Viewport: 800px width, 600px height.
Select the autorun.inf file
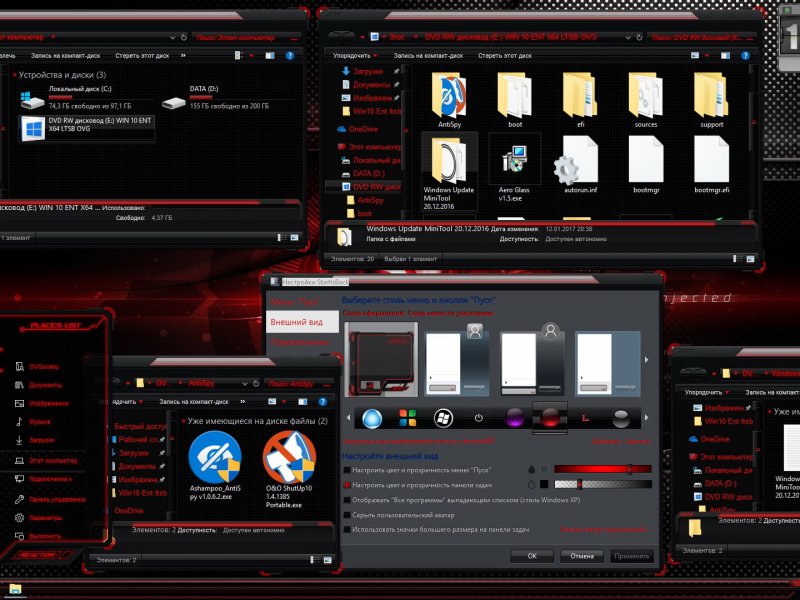[x=580, y=165]
